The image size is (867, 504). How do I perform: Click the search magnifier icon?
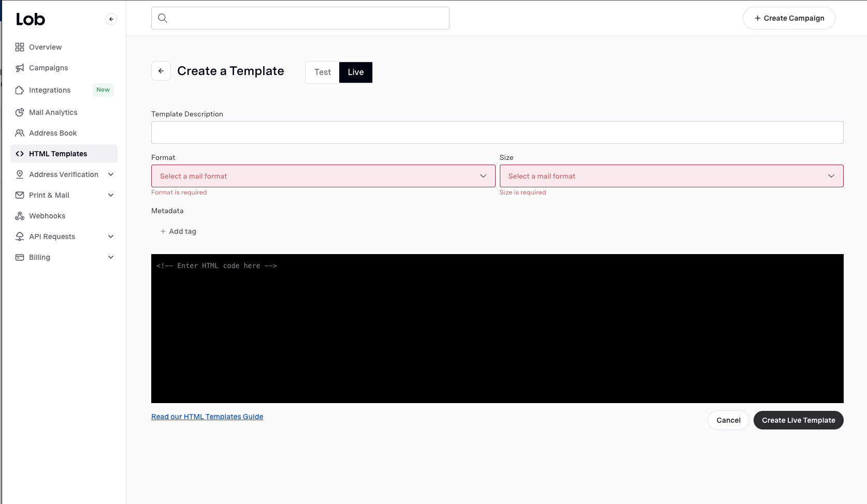tap(163, 18)
